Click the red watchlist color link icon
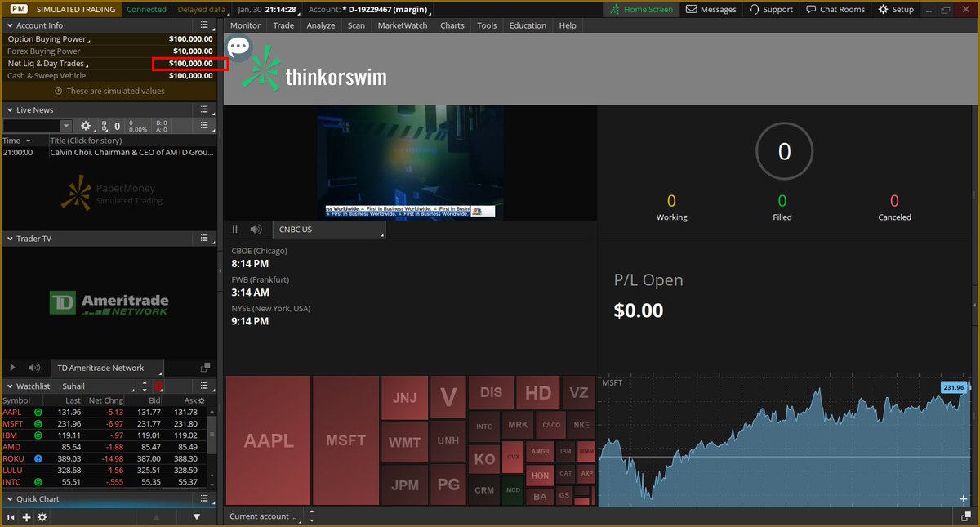The image size is (980, 527). coord(158,386)
